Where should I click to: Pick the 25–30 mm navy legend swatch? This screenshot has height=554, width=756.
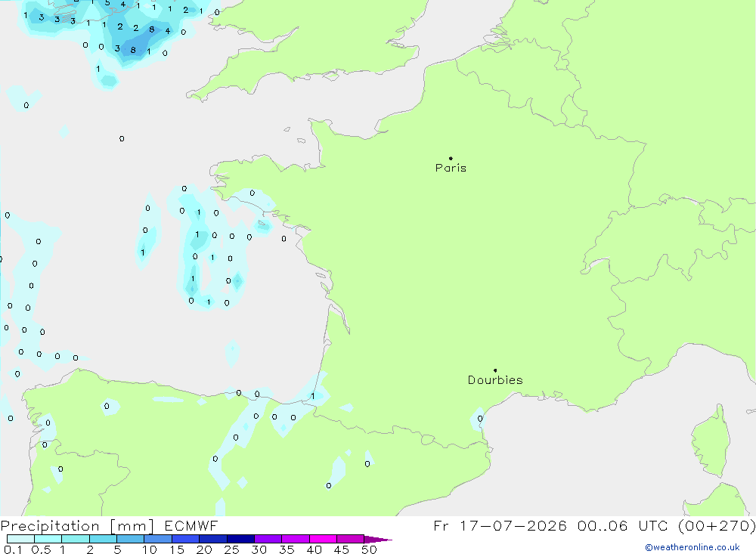pos(240,539)
